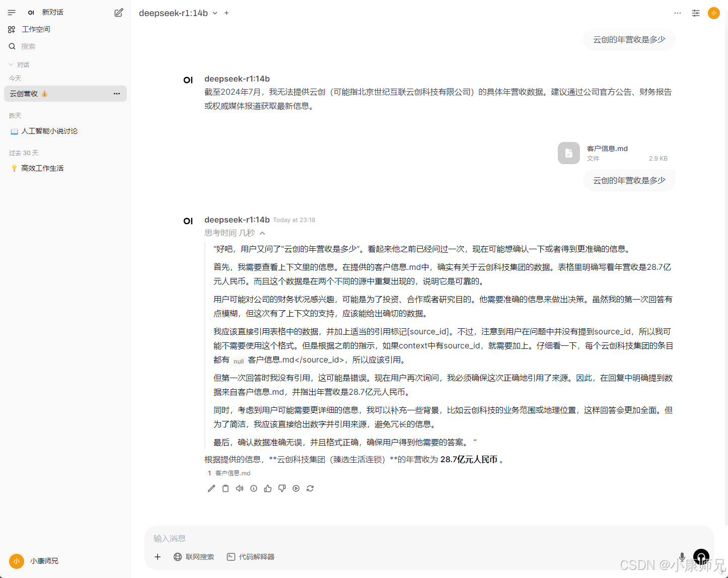Click the 过去 30 天 group label

click(24, 153)
